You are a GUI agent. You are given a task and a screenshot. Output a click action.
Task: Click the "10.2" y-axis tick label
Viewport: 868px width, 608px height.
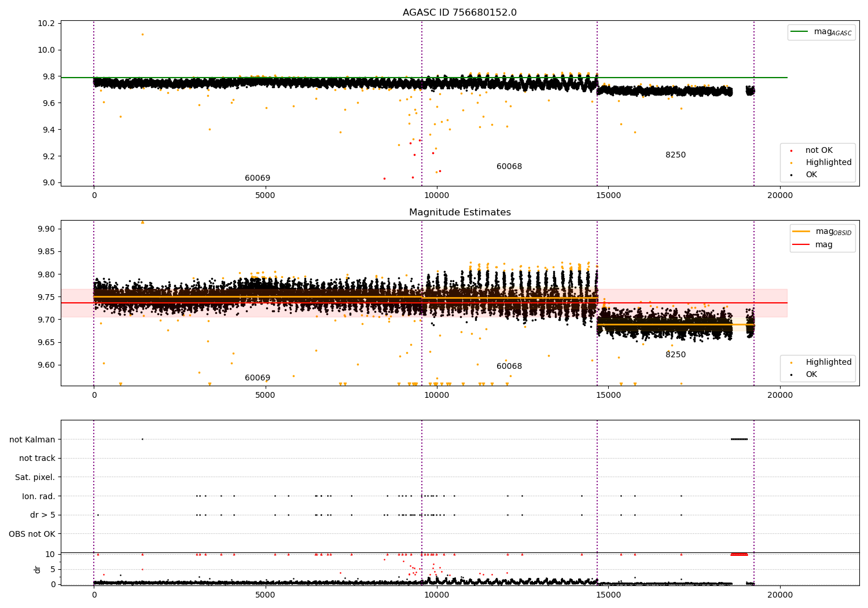[46, 24]
